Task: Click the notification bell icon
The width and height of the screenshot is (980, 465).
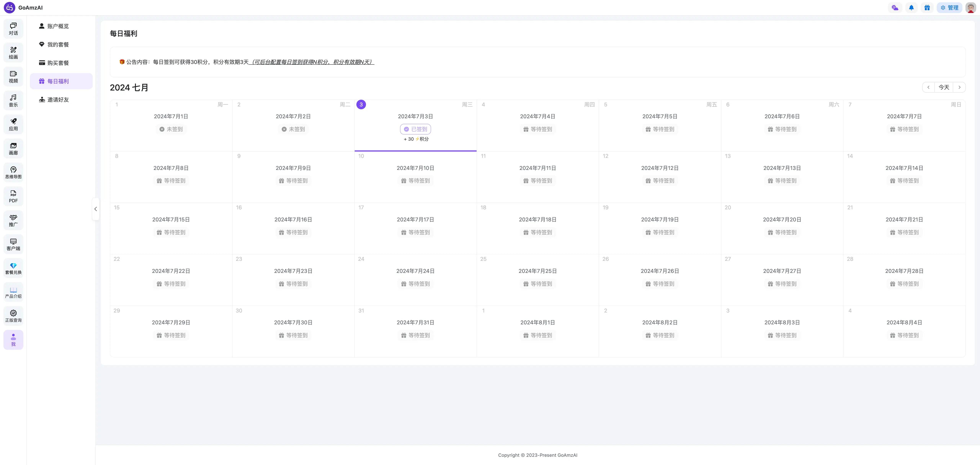Action: click(911, 8)
